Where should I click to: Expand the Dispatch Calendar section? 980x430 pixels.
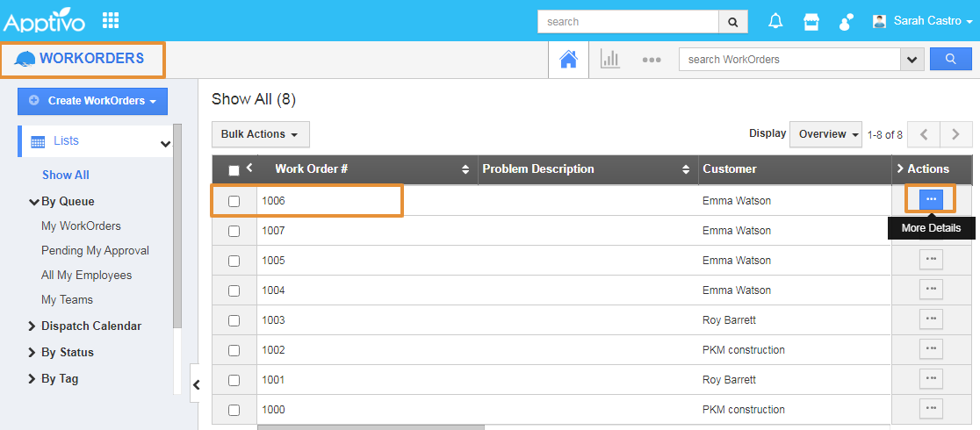tap(90, 326)
